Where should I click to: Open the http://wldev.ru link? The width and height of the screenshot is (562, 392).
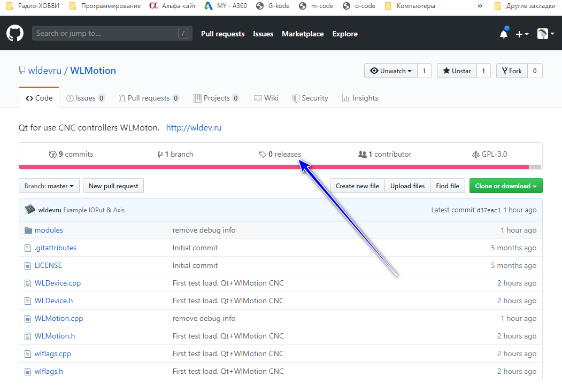[194, 128]
